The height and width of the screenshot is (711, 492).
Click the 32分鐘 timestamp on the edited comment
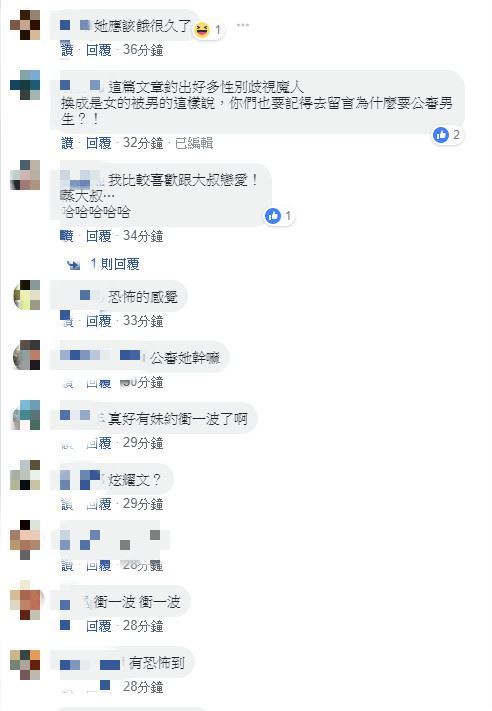(143, 143)
